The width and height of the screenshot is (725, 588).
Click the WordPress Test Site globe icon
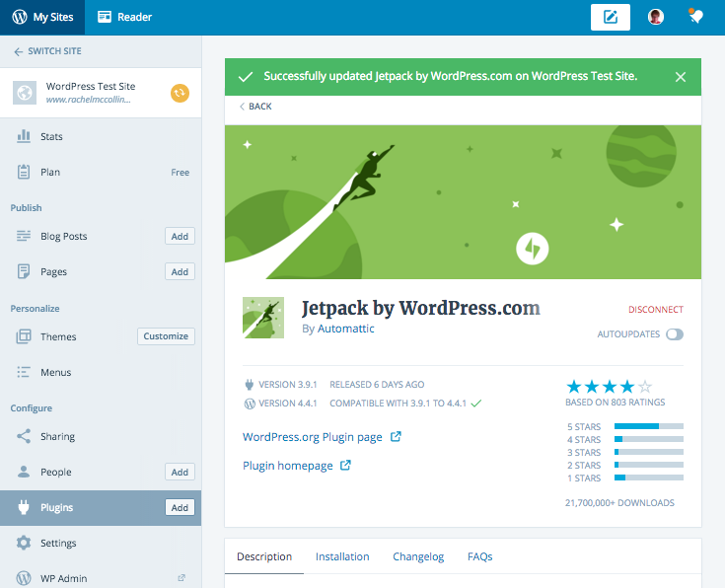tap(25, 93)
